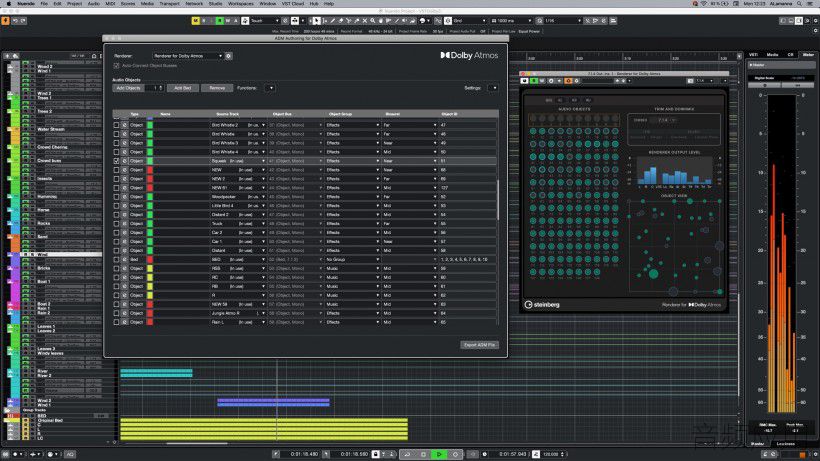Open the Renderer for Dolby Atmos dropdown

coord(188,56)
